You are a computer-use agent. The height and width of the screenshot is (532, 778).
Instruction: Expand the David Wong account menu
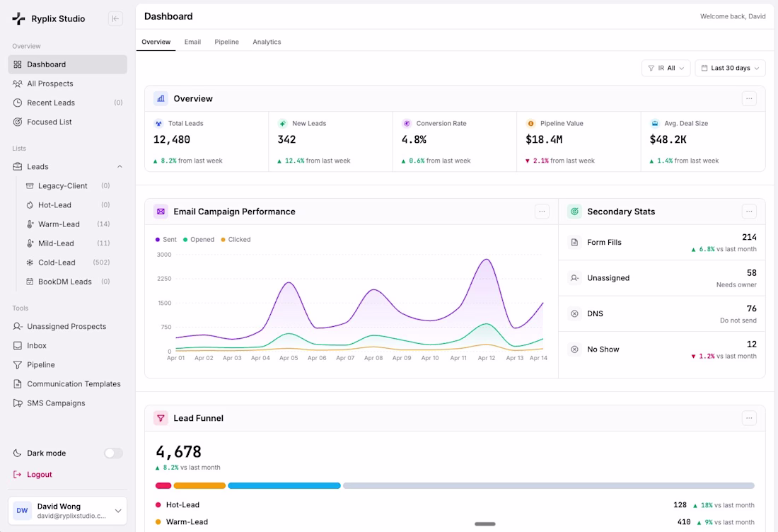118,511
